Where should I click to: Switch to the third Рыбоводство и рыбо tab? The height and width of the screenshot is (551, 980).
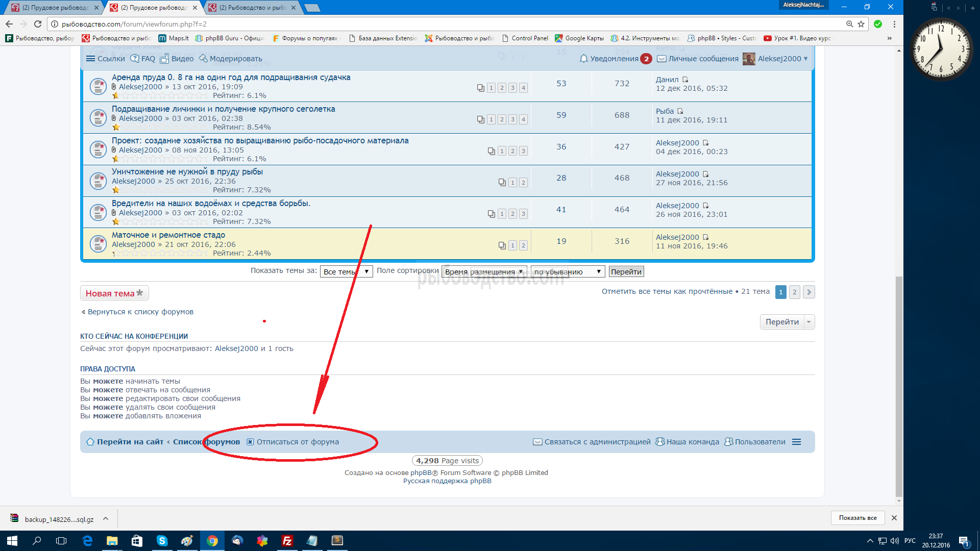pos(252,8)
